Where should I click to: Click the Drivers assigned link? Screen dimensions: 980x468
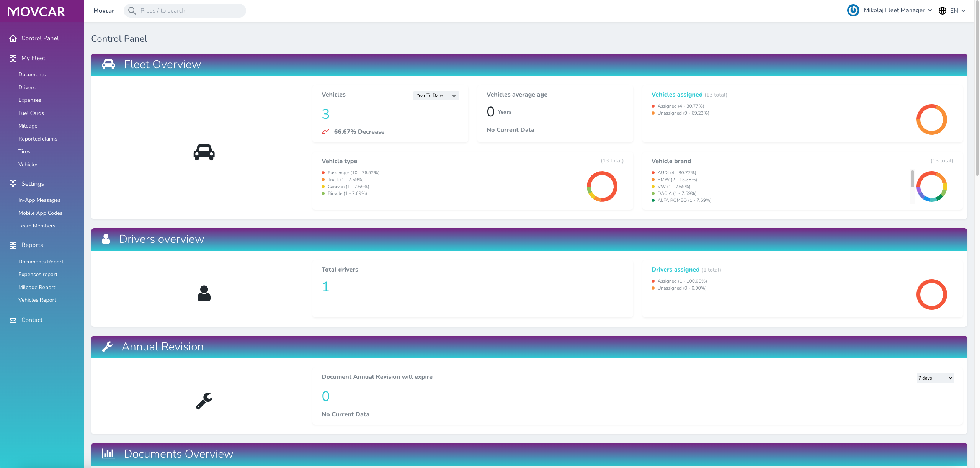click(x=676, y=269)
